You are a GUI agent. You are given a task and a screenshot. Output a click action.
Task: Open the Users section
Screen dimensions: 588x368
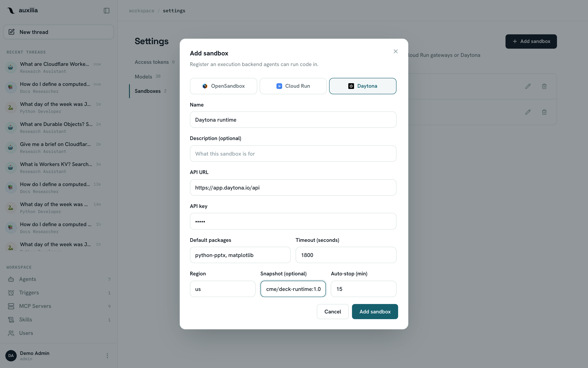tap(59, 333)
